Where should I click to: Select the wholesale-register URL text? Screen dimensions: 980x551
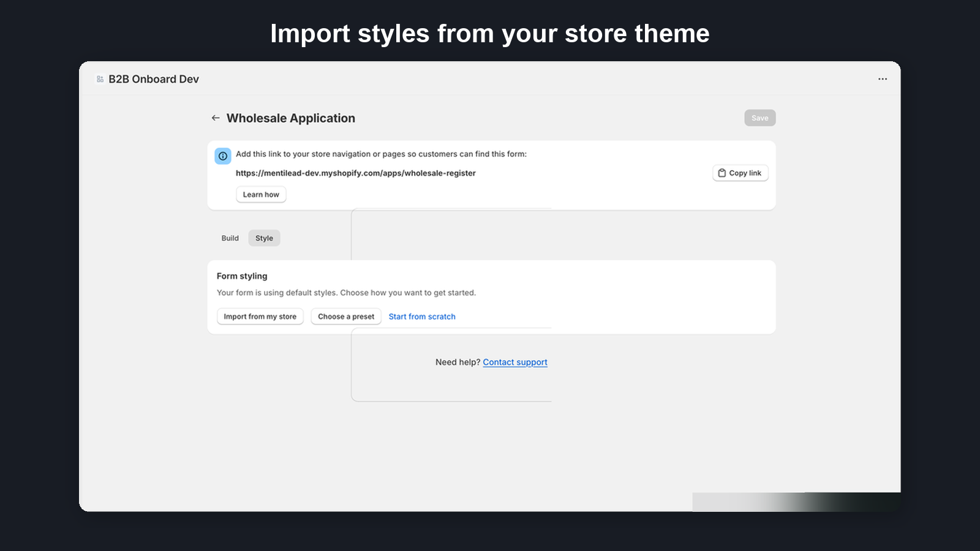click(x=356, y=173)
